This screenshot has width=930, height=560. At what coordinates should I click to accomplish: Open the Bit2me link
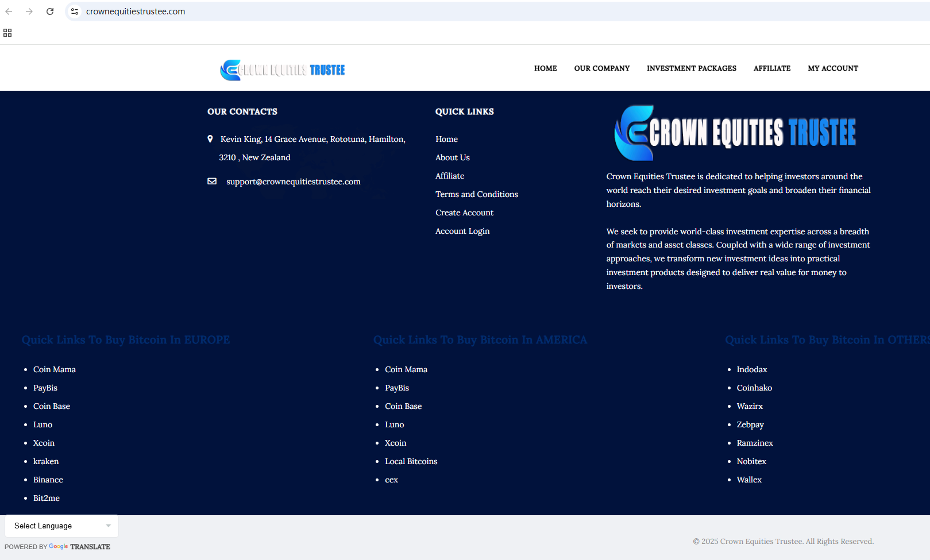pyautogui.click(x=47, y=498)
